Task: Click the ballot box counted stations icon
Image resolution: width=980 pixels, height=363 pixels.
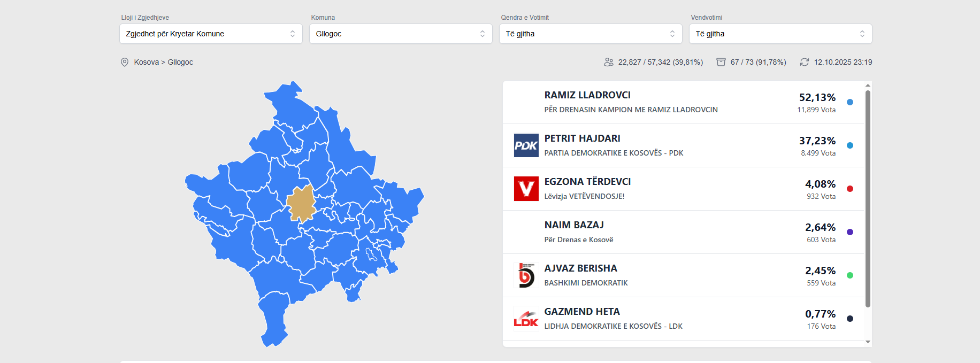Action: tap(721, 62)
